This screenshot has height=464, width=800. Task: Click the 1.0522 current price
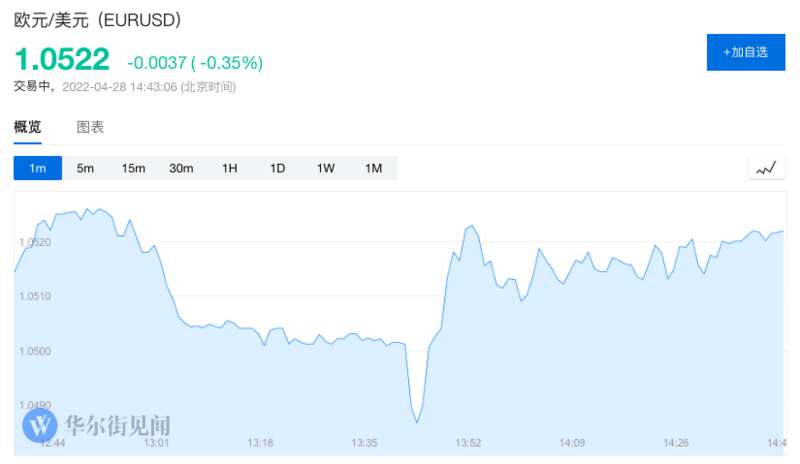click(x=62, y=59)
